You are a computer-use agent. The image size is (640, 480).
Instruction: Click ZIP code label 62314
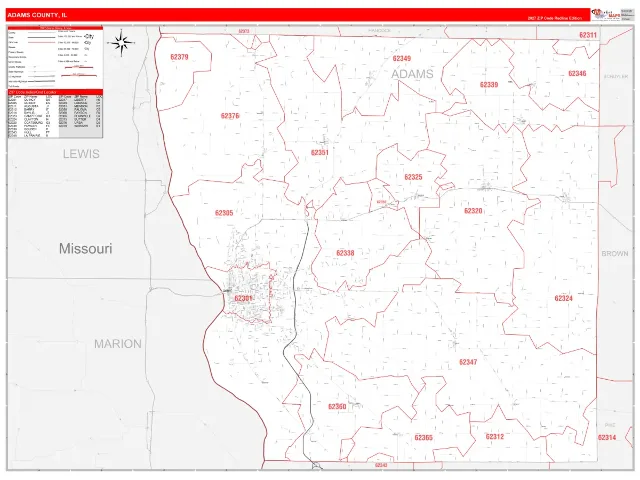tap(607, 438)
